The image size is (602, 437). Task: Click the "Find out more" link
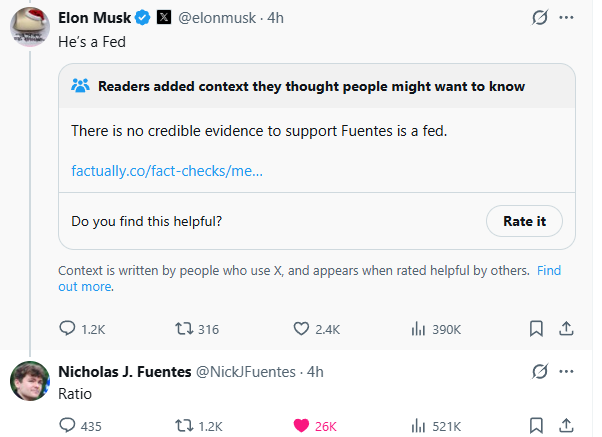(x=85, y=286)
